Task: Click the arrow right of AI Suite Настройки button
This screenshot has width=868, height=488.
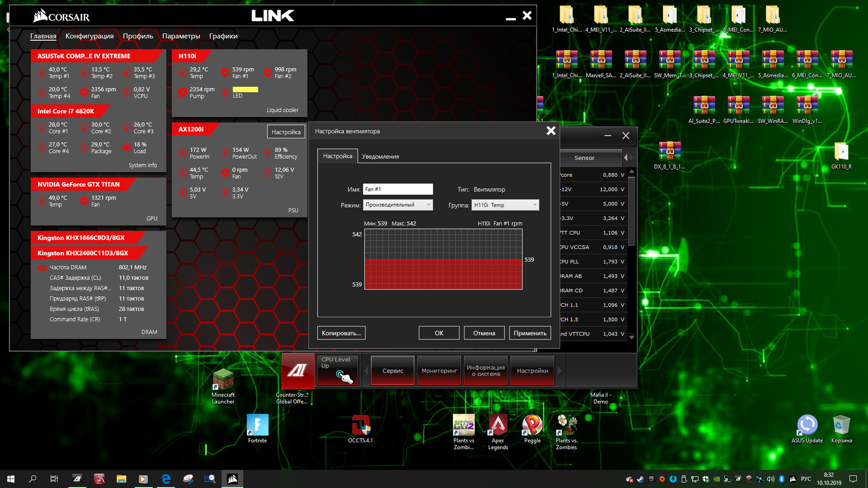Action: (559, 371)
